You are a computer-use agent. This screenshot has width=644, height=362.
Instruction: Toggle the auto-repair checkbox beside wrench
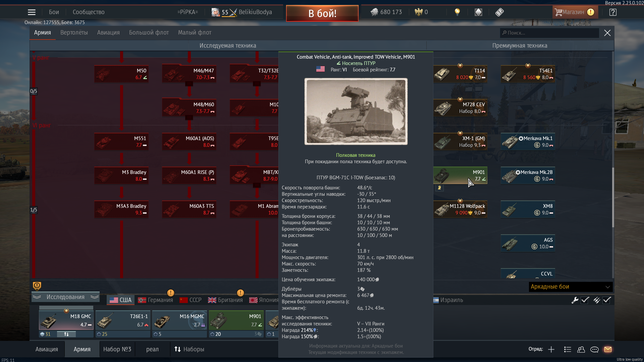tap(585, 300)
